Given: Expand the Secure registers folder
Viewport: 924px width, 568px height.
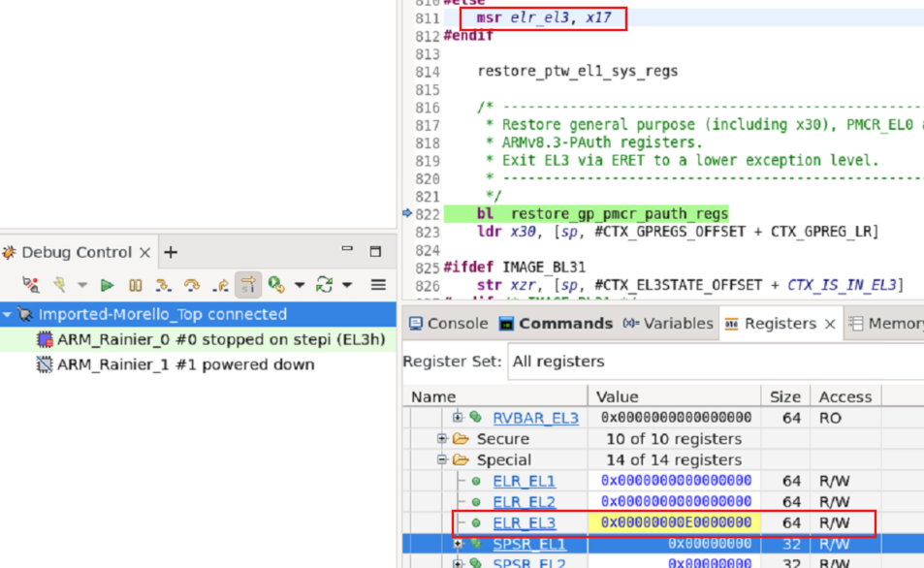Looking at the screenshot, I should pyautogui.click(x=443, y=439).
